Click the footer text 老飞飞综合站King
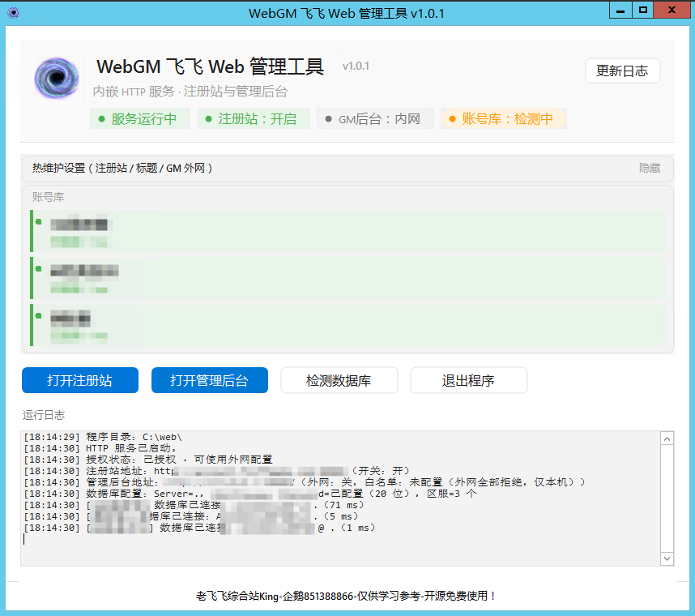 tap(346, 596)
